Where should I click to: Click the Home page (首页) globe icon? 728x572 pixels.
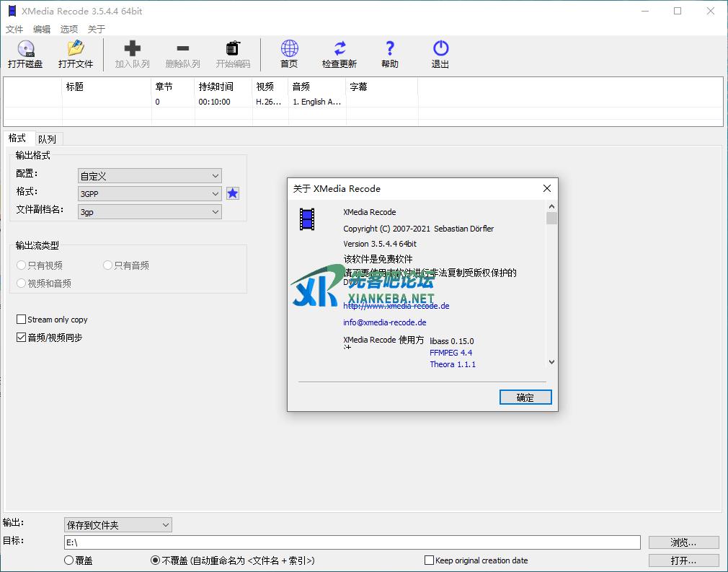pos(289,49)
